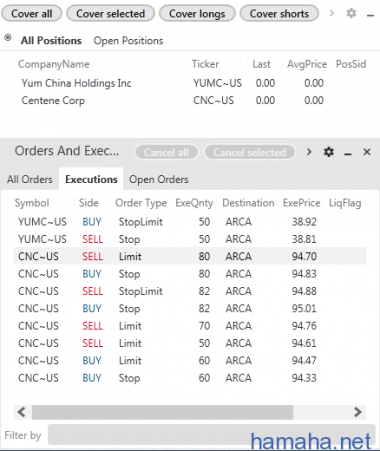Click the Filter by input field
This screenshot has width=380, height=451.
[x=212, y=435]
